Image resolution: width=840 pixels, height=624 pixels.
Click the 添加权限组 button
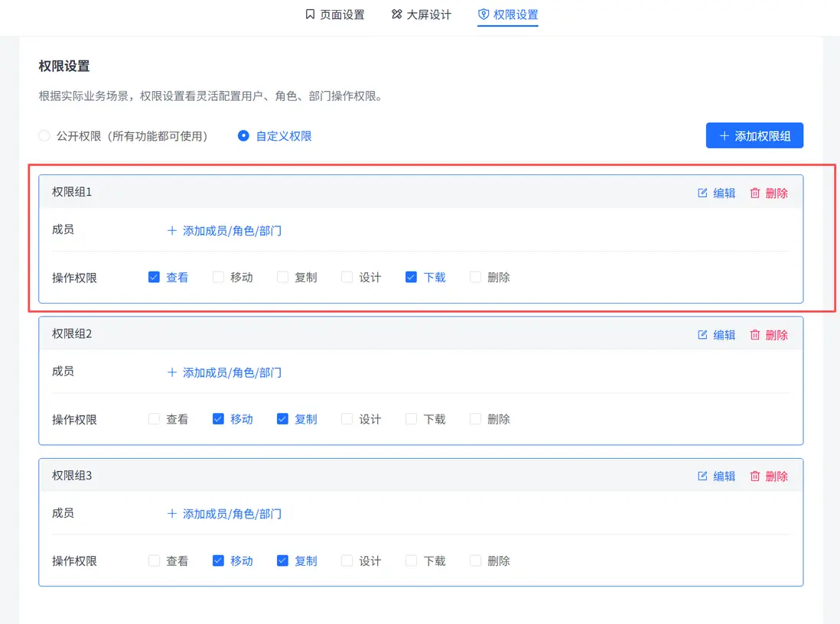tap(754, 135)
